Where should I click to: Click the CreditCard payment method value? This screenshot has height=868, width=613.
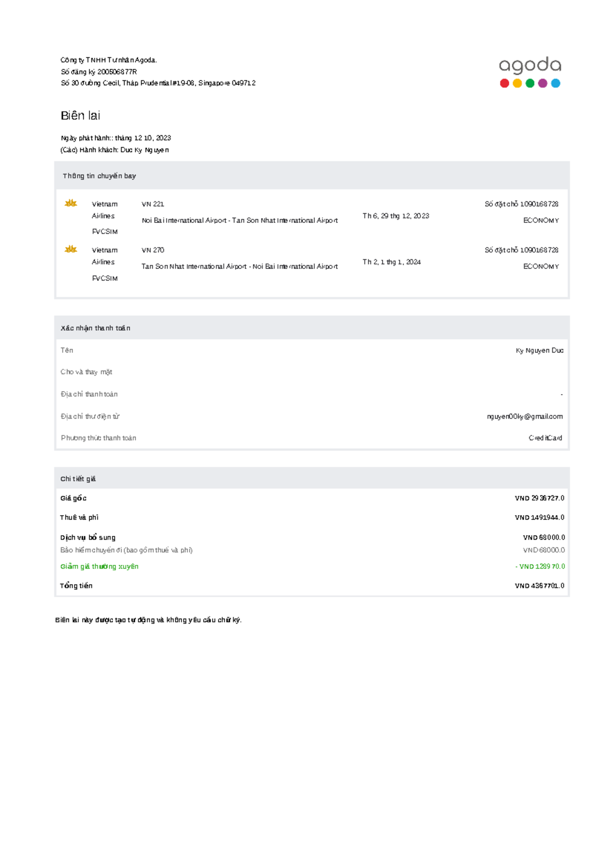tap(545, 438)
